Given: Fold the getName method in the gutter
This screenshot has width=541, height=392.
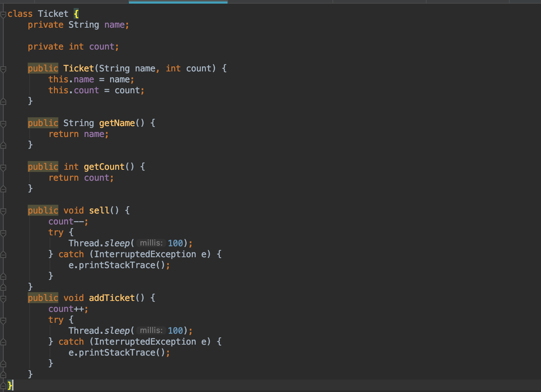Looking at the screenshot, I should [x=3, y=124].
